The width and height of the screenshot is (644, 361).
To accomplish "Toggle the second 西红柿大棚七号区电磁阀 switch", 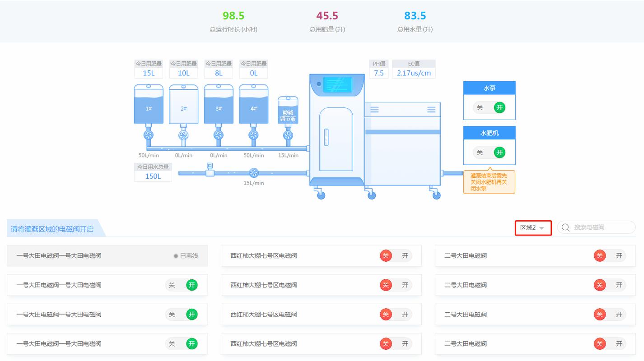I will tap(396, 285).
